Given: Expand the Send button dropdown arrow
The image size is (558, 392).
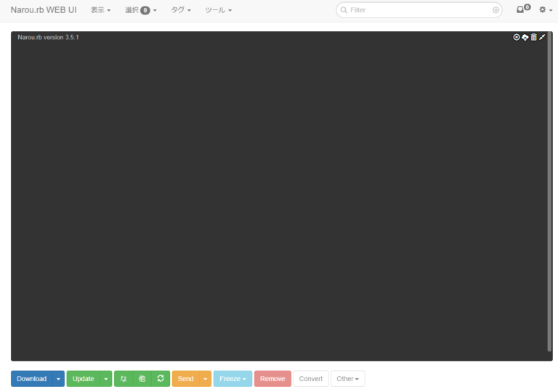Looking at the screenshot, I should (206, 379).
